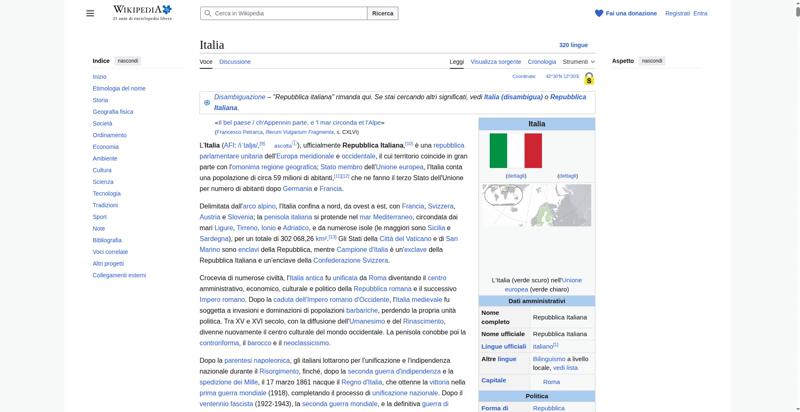Switch to the Discussione tab

click(235, 61)
